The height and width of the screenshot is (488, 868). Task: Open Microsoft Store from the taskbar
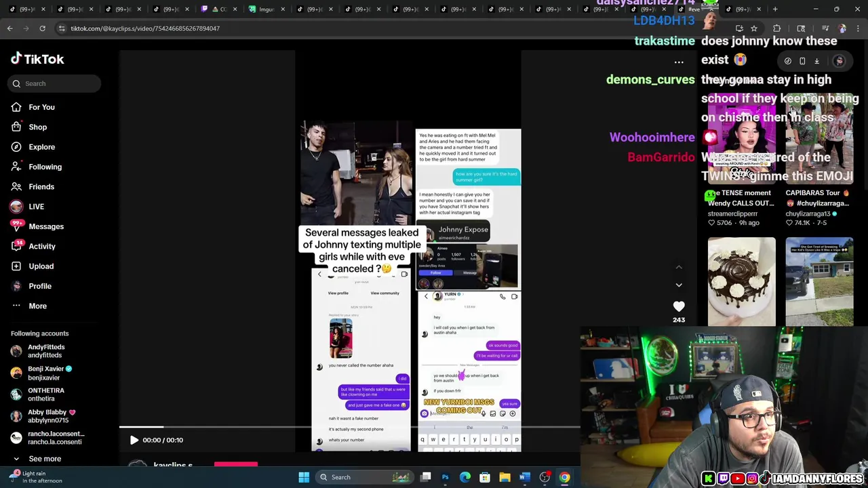click(485, 477)
